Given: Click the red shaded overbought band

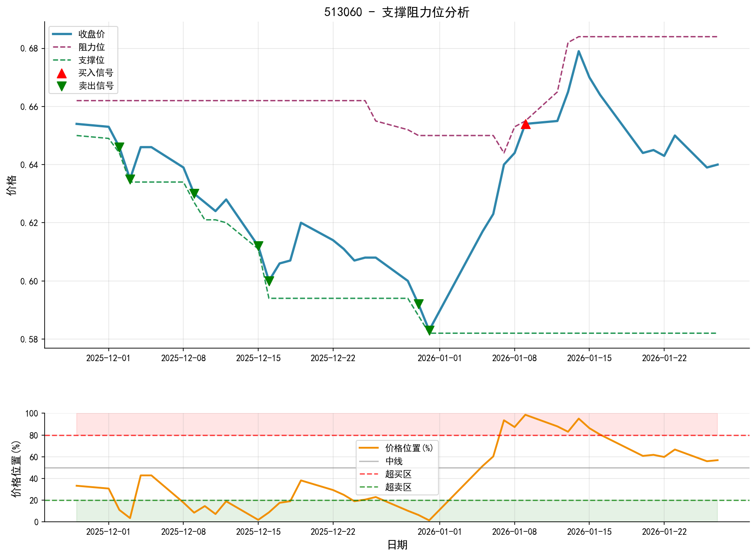Looking at the screenshot, I should coord(217,424).
